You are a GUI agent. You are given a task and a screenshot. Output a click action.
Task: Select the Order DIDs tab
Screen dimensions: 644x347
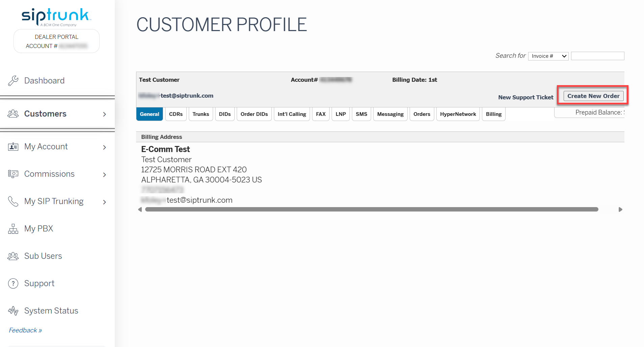pyautogui.click(x=254, y=114)
